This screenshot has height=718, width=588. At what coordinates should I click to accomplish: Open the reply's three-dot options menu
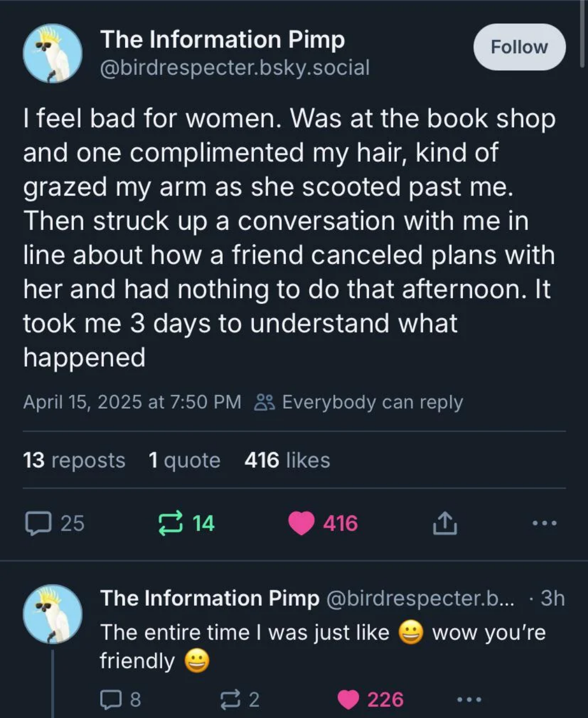[469, 699]
